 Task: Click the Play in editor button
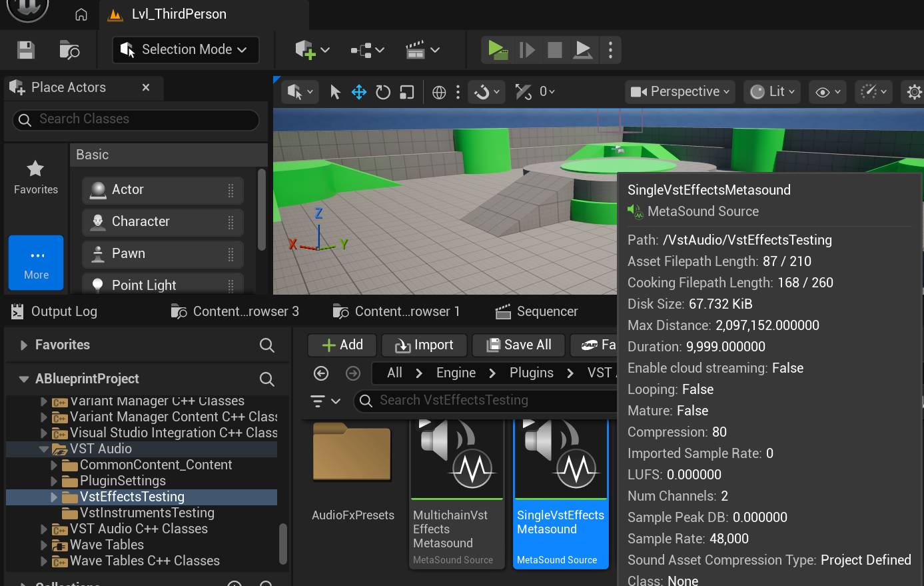(496, 50)
